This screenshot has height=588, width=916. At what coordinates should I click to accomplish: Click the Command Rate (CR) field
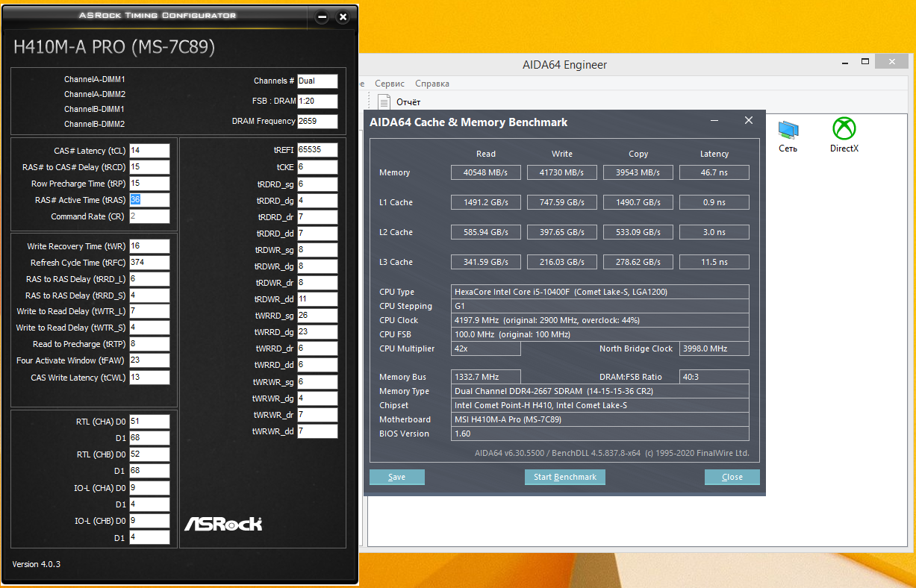pos(149,216)
